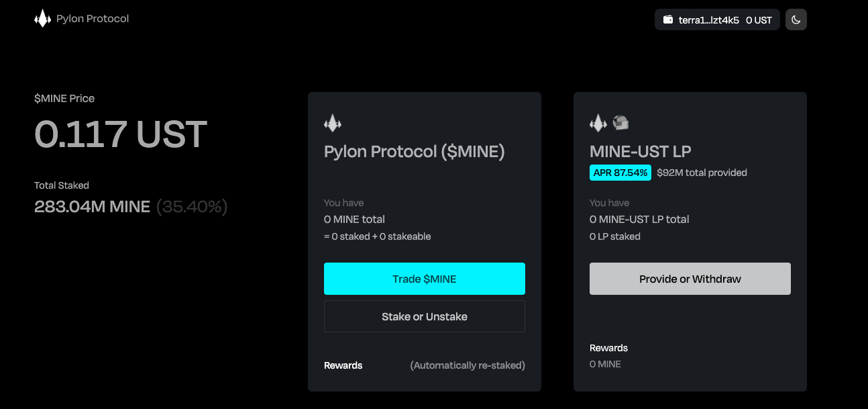The image size is (868, 409).
Task: Click the Trade $MINE button
Action: click(x=425, y=279)
